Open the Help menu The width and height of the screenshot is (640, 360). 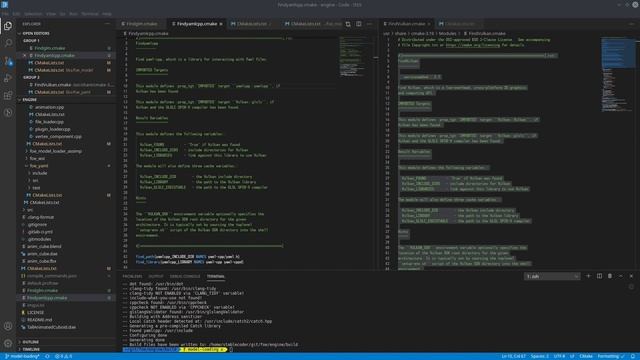coord(107,13)
